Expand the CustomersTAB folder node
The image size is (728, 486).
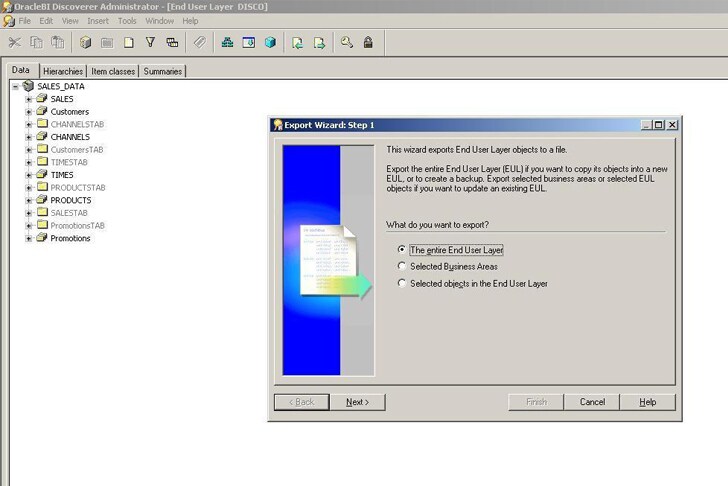(29, 149)
